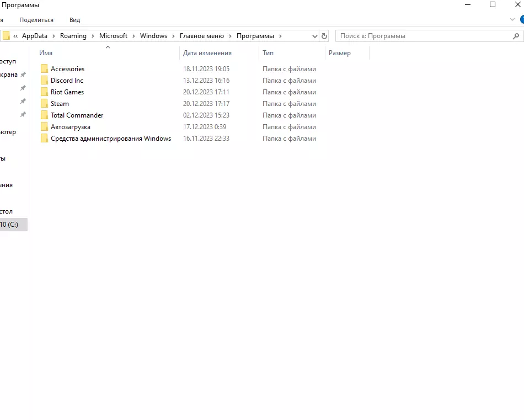Expand subfolders after Windows breadcrumb

173,36
